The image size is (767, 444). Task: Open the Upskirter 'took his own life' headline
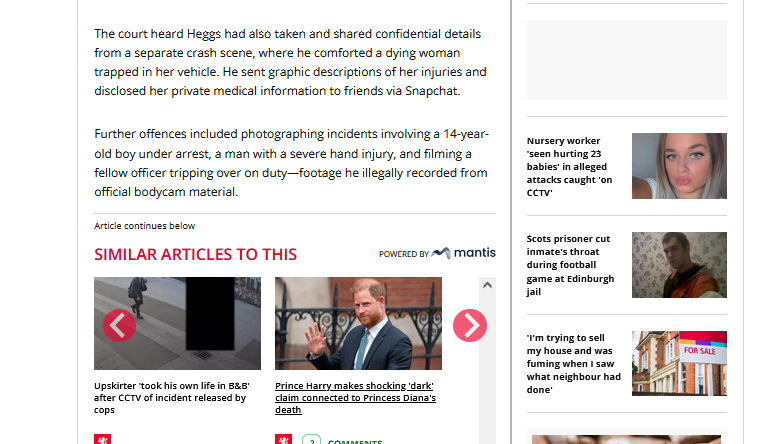(172, 398)
